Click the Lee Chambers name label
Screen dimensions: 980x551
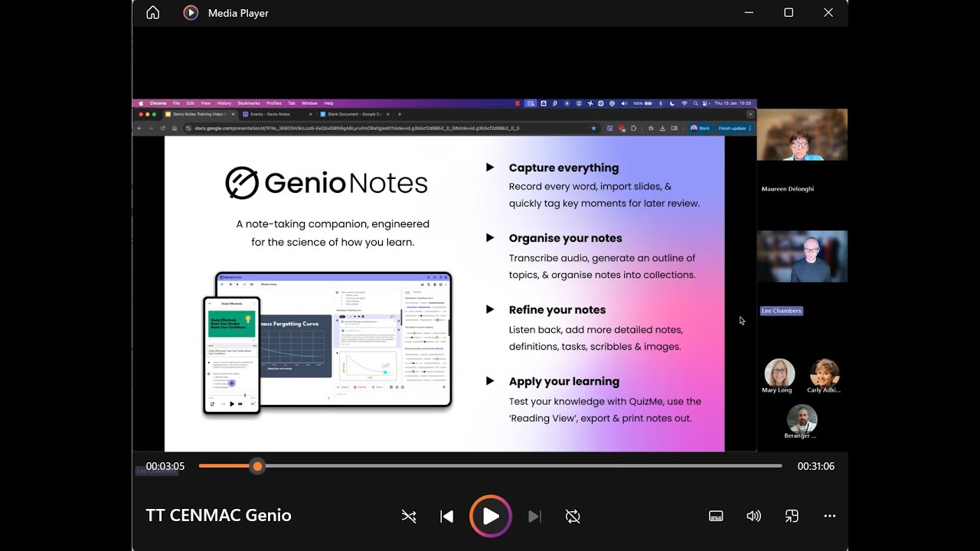[782, 311]
